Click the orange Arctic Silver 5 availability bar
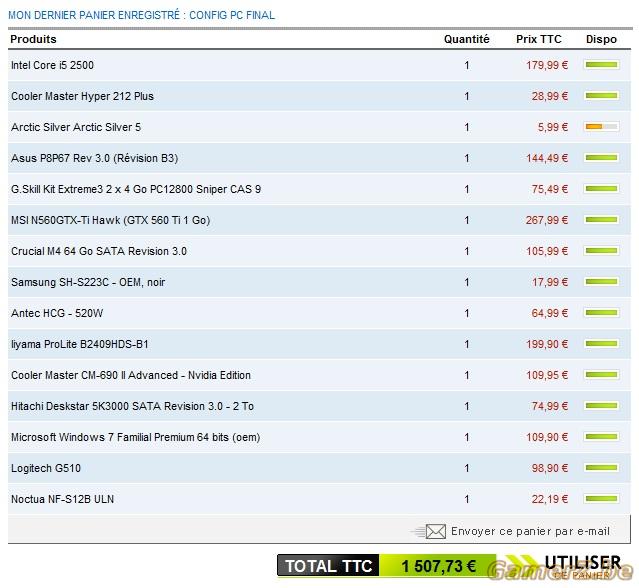The height and width of the screenshot is (588, 639). (602, 127)
